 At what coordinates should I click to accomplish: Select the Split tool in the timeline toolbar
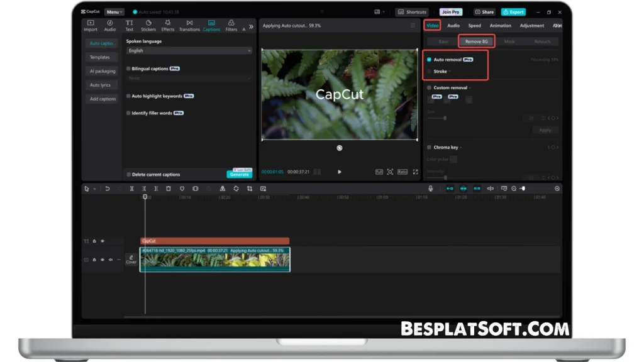131,188
